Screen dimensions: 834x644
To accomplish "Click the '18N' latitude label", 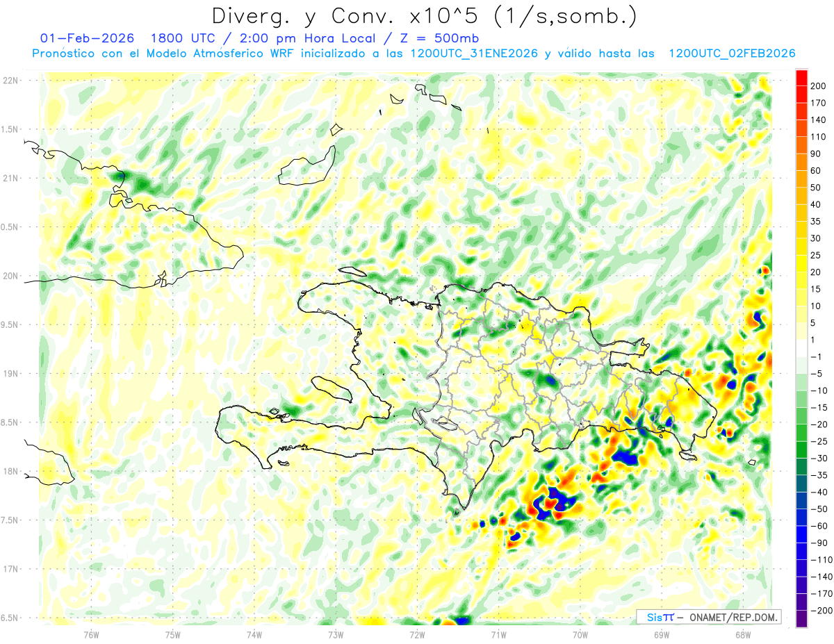I will pyautogui.click(x=11, y=471).
